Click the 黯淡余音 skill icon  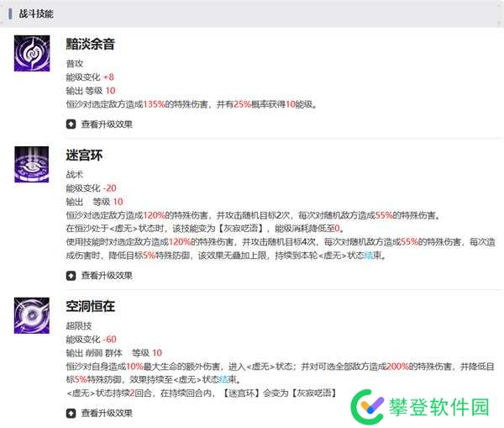(x=32, y=54)
